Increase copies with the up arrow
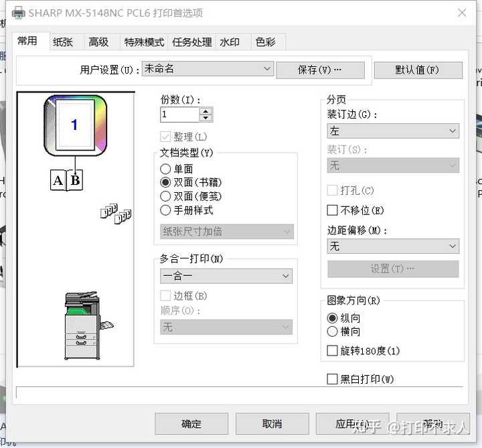Image resolution: width=482 pixels, height=448 pixels. pos(206,111)
